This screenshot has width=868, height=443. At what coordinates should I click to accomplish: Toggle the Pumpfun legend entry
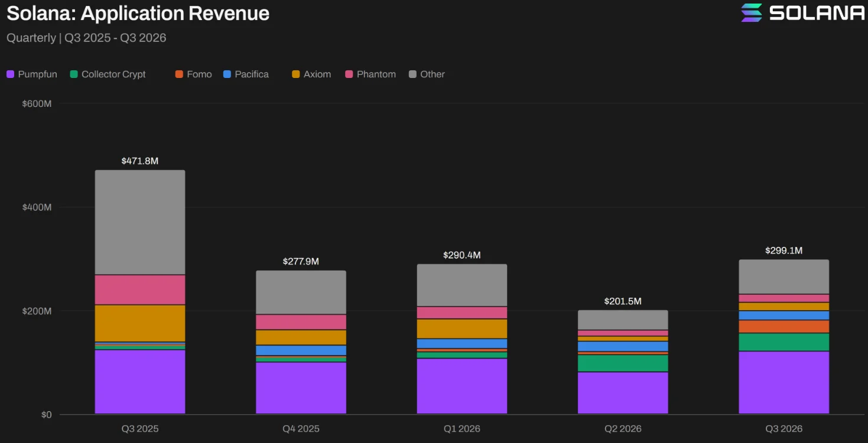32,74
